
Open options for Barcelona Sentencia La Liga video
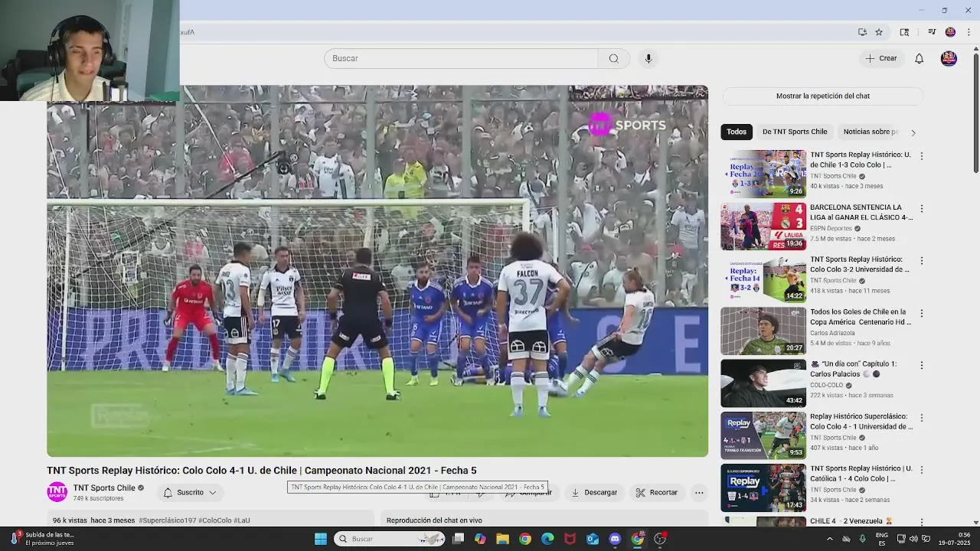pyautogui.click(x=921, y=208)
